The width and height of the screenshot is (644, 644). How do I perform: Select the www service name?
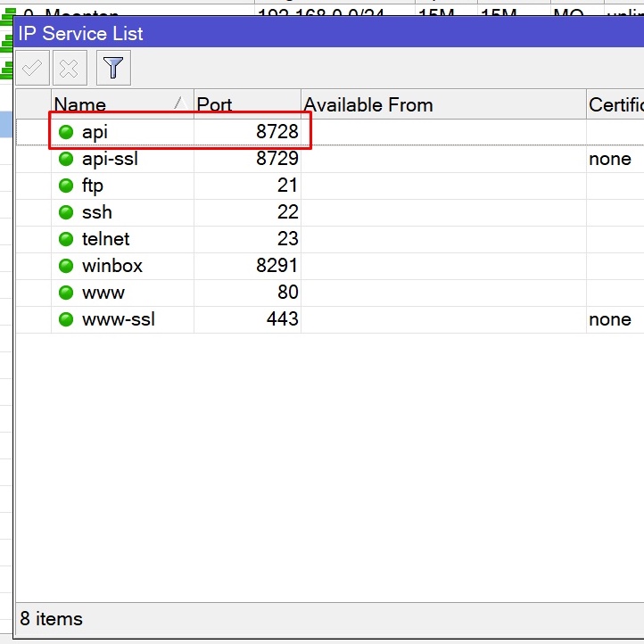coord(103,293)
